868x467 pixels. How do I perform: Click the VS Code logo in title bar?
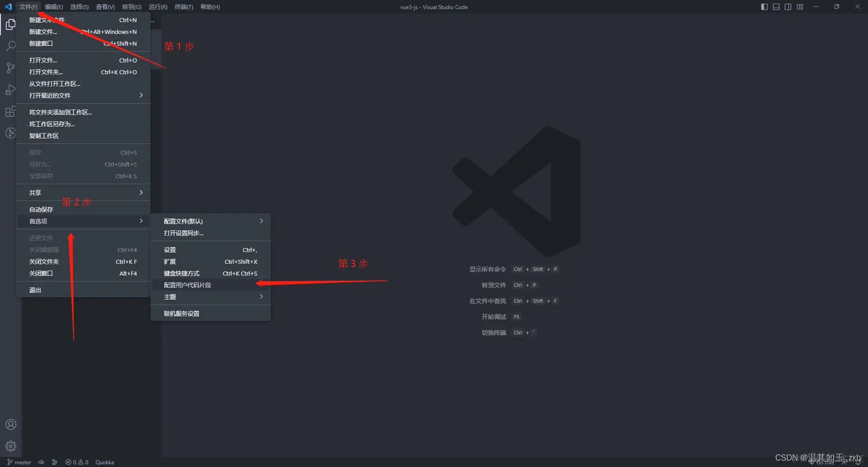[x=8, y=7]
